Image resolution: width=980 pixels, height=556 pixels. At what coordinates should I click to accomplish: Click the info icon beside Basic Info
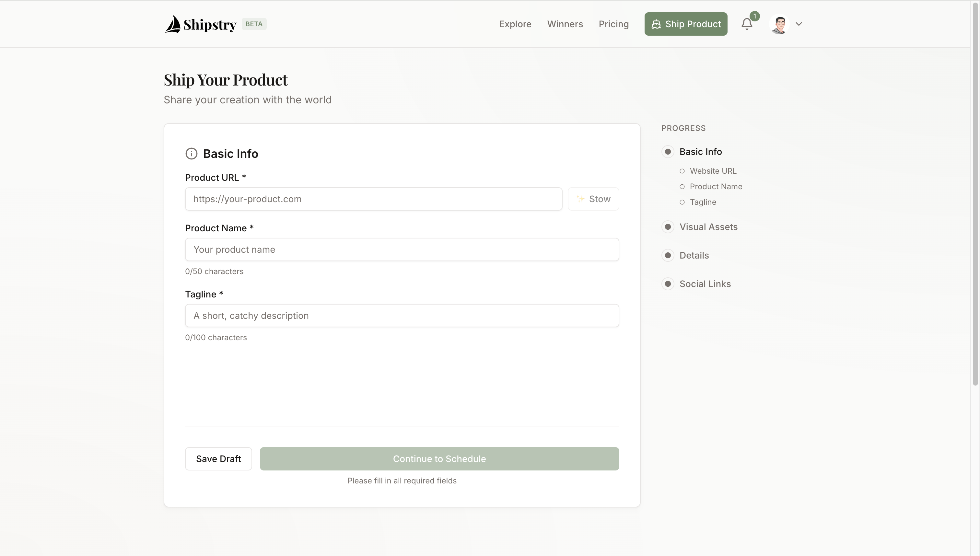(x=192, y=154)
